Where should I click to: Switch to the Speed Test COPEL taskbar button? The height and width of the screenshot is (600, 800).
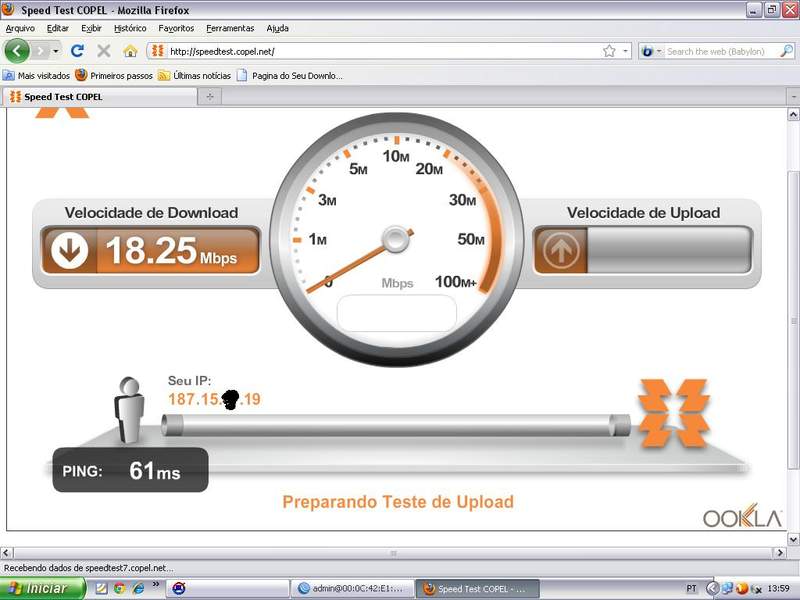[x=477, y=589]
